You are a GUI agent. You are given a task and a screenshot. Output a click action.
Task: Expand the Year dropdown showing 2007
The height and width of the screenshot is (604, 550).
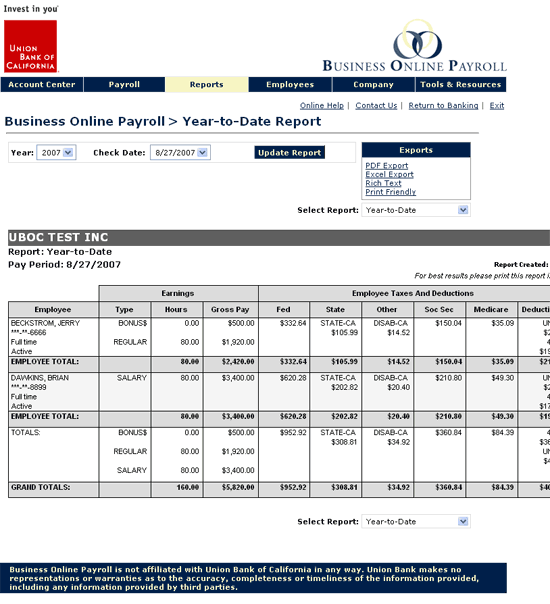click(x=56, y=153)
